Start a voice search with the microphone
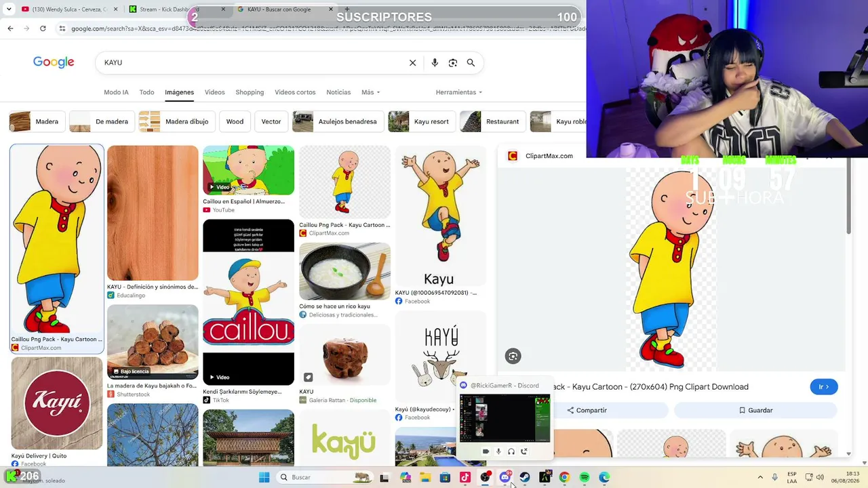868x488 pixels. click(435, 62)
